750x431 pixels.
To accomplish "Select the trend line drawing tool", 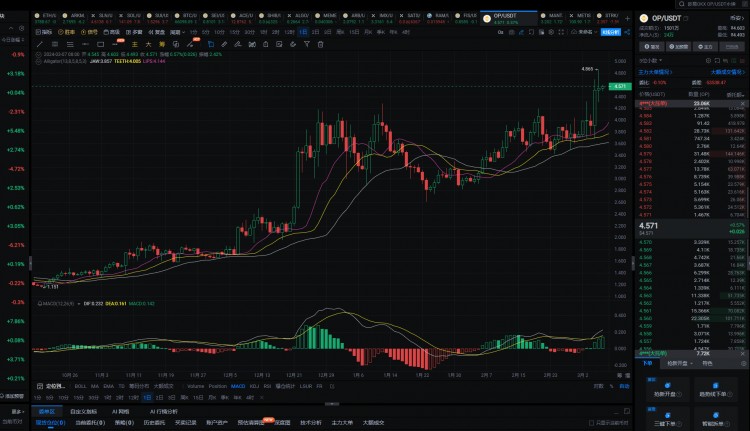I will 40,44.
